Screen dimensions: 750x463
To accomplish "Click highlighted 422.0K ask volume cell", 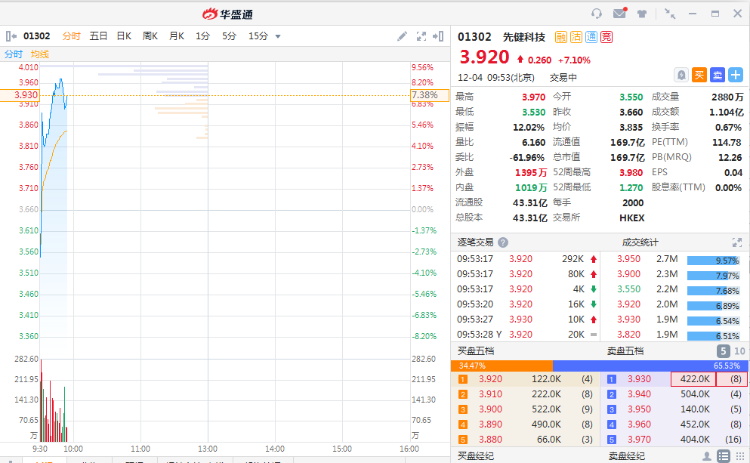I will (x=694, y=379).
